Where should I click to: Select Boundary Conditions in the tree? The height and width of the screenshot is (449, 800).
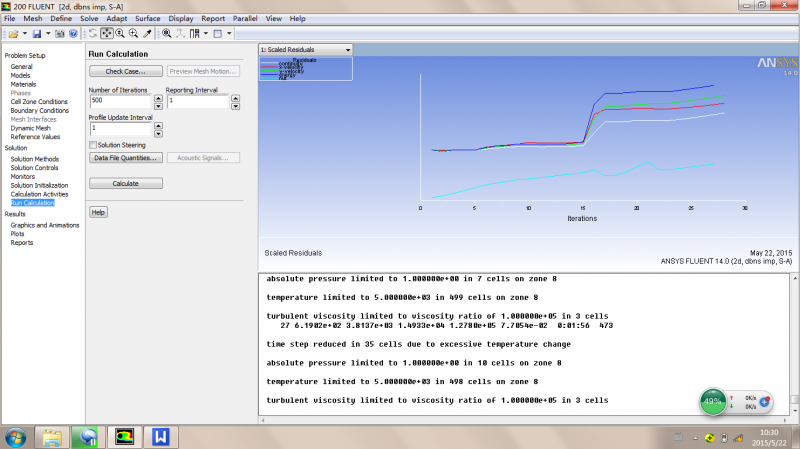(x=40, y=110)
